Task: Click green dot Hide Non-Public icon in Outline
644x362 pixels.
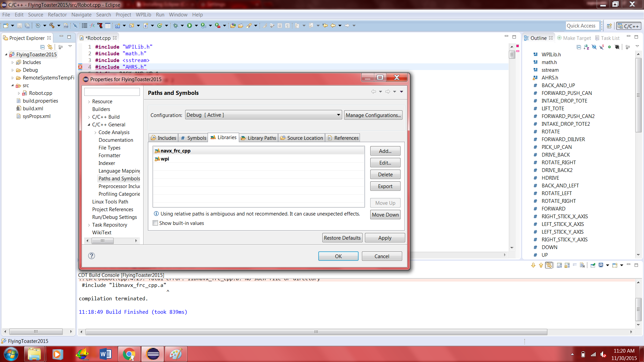Action: point(609,47)
